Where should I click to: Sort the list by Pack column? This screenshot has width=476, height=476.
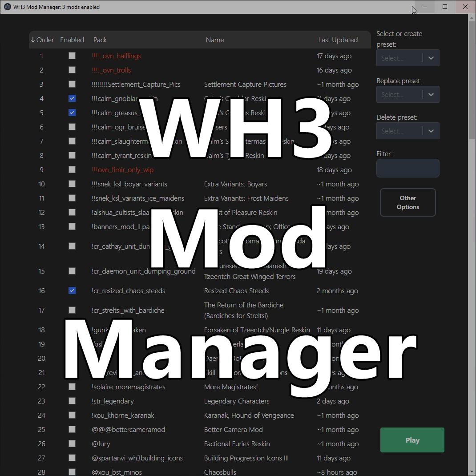(100, 40)
